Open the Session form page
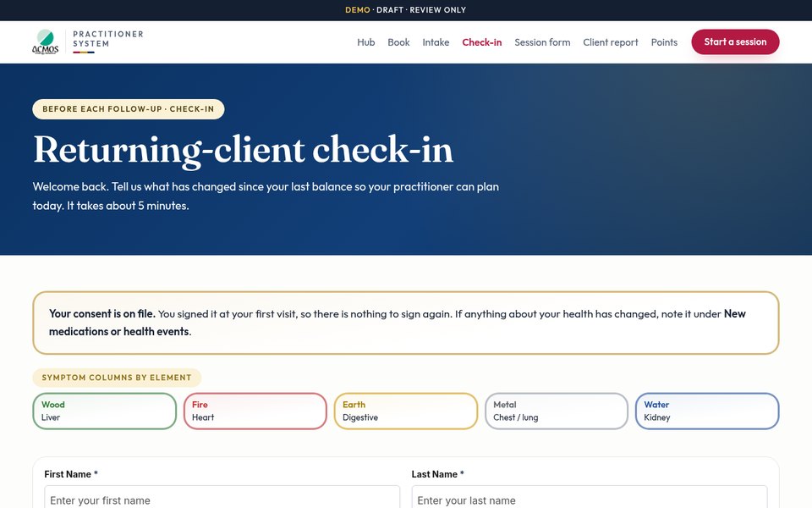The height and width of the screenshot is (508, 812). click(542, 42)
